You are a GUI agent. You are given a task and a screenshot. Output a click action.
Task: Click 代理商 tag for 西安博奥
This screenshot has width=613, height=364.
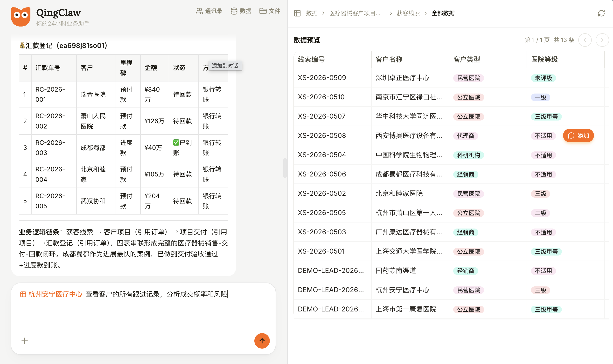[466, 136]
